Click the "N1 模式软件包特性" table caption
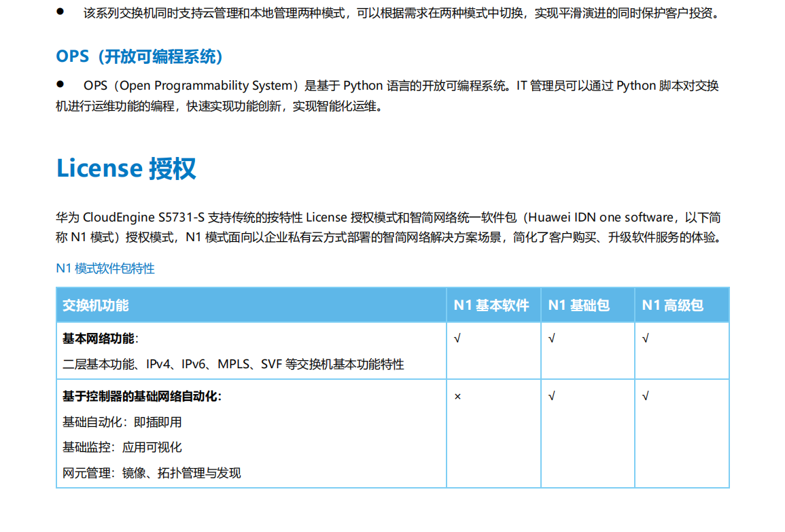This screenshot has height=532, width=785. [105, 268]
